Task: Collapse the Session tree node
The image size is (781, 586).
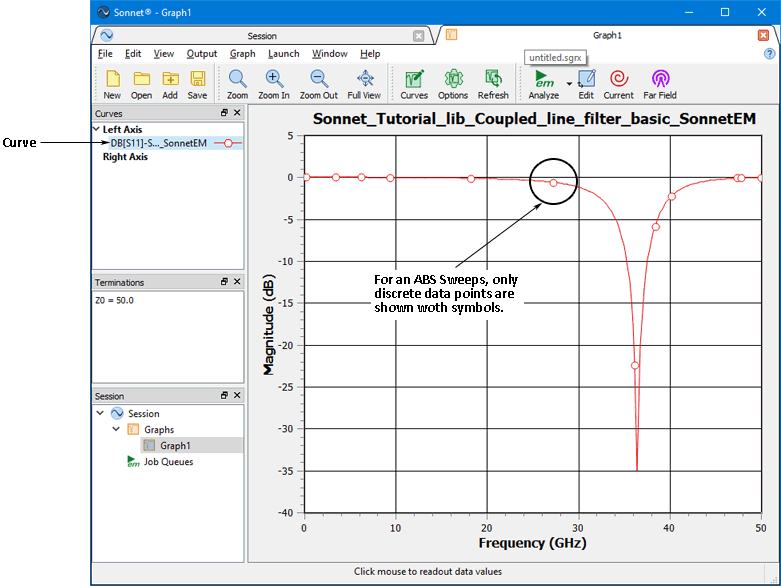Action: [x=100, y=413]
